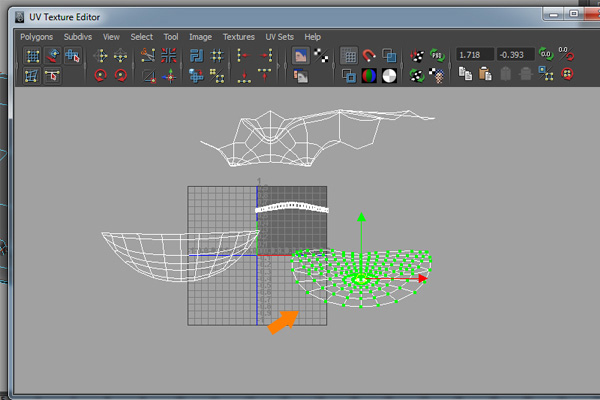Click the Paste UVs clipboard icon
The height and width of the screenshot is (400, 600).
coord(485,74)
